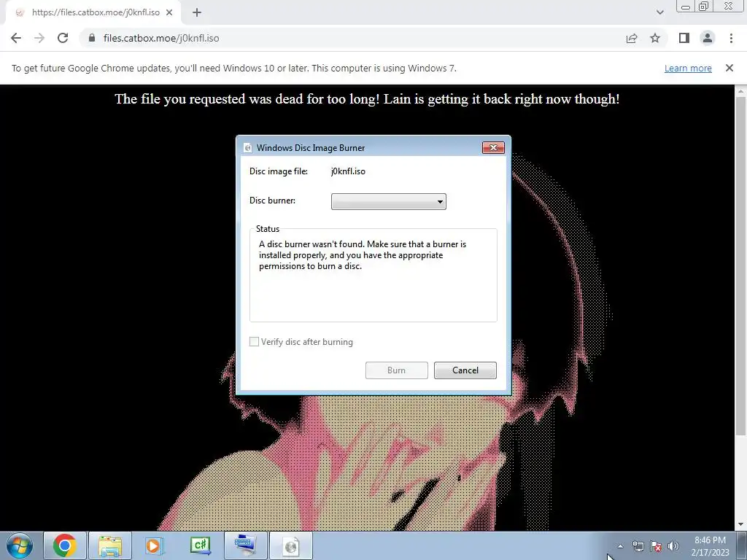Click the Show desktop button
The width and height of the screenshot is (747, 560).
pyautogui.click(x=742, y=545)
